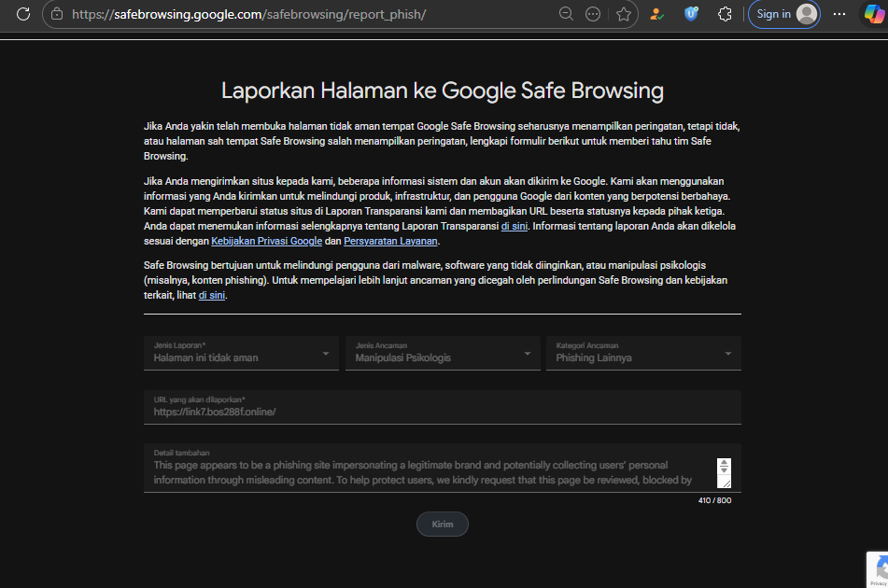Expand the Jenis Ancaman dropdown
Screen dimensions: 888x588
click(443, 353)
